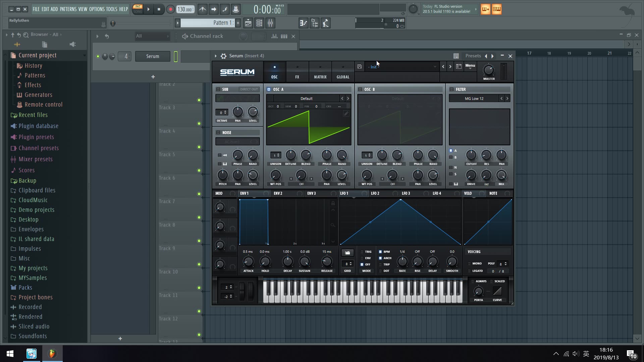Click the stop playback button
This screenshot has width=644, height=362.
159,9
